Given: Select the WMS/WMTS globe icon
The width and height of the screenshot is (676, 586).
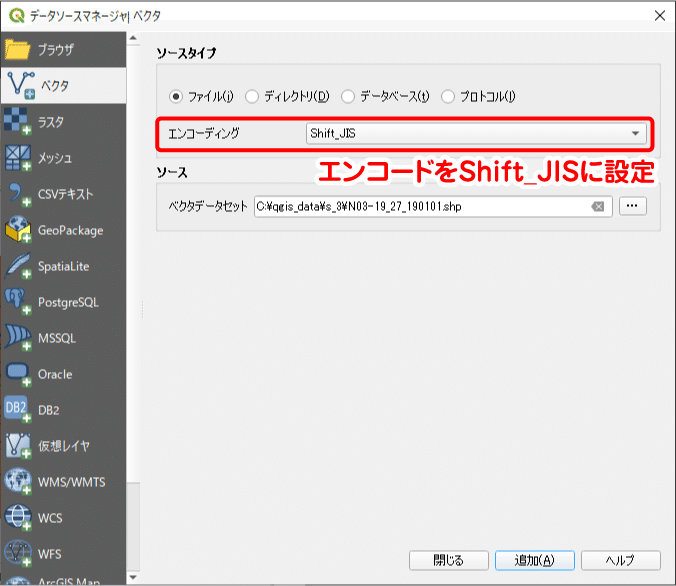Looking at the screenshot, I should [18, 482].
